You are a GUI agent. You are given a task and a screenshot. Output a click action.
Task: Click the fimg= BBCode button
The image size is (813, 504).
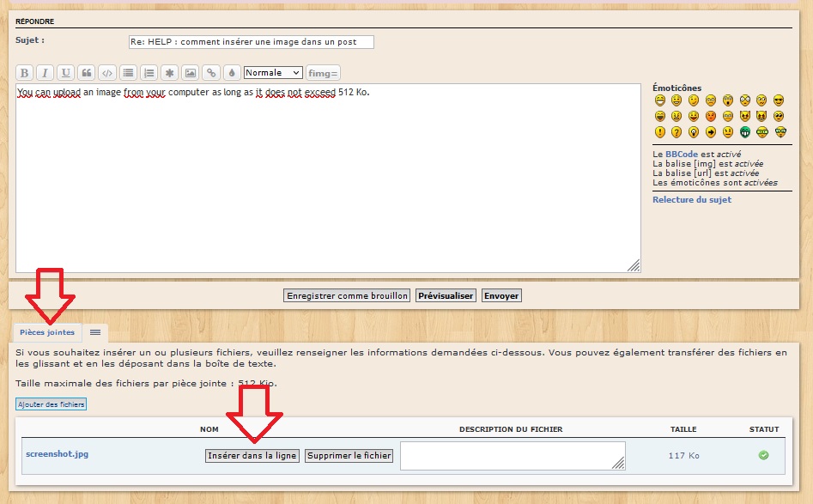pos(323,73)
